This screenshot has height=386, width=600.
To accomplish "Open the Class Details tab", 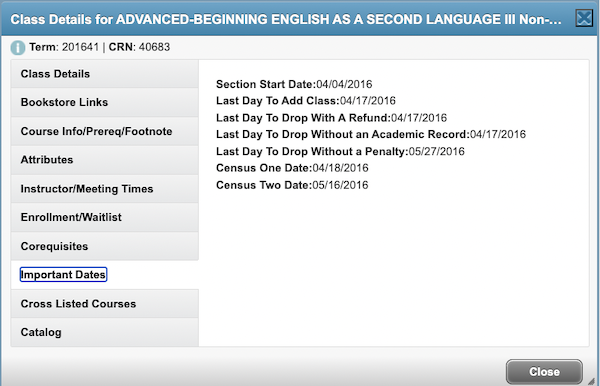I will pos(104,74).
